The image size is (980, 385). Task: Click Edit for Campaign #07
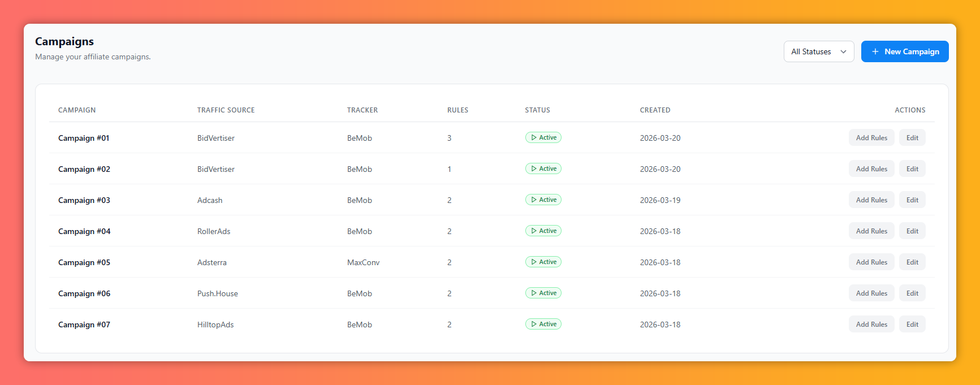click(x=912, y=325)
